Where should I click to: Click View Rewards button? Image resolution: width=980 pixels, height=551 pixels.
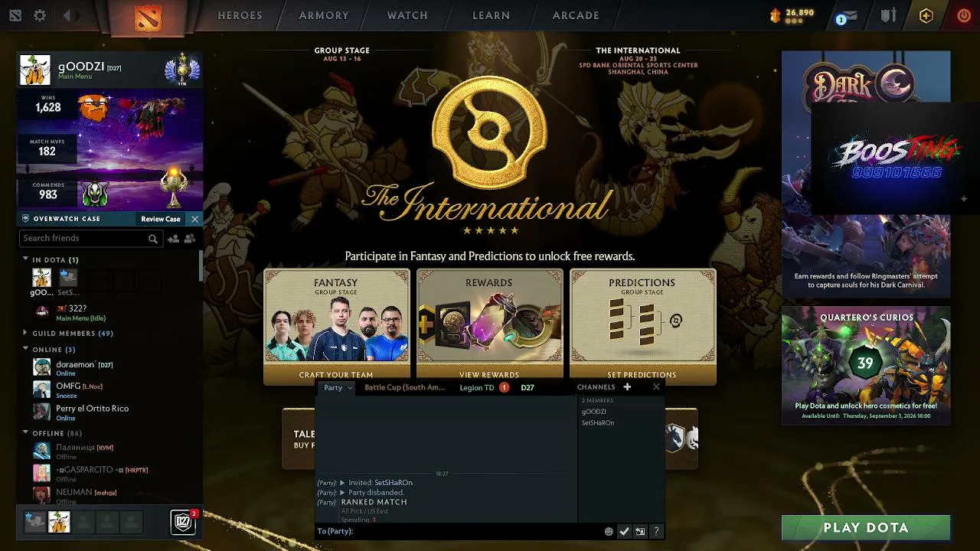(x=489, y=375)
